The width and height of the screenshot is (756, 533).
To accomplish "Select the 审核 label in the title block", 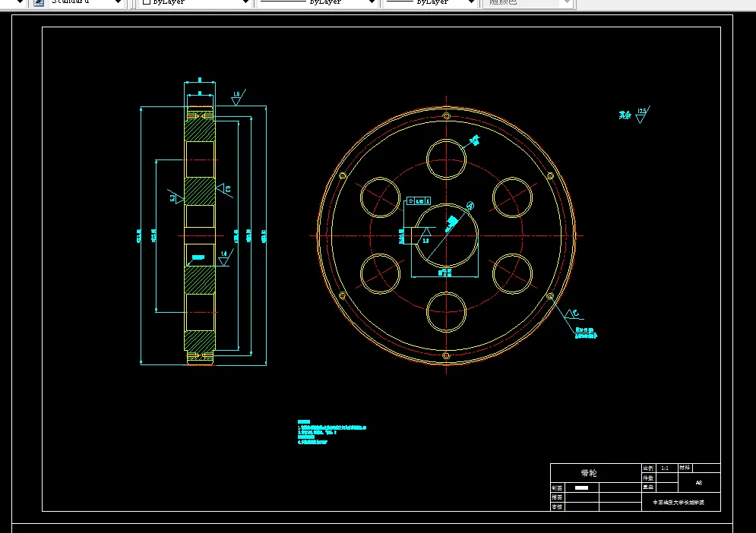I will (557, 507).
